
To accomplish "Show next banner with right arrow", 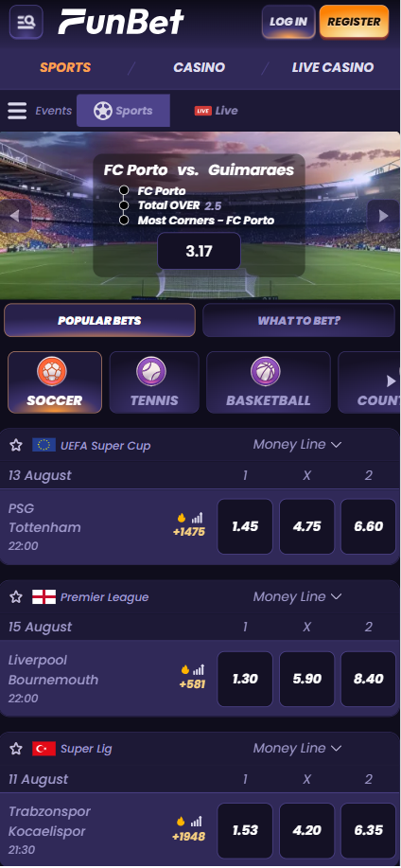I will point(383,216).
